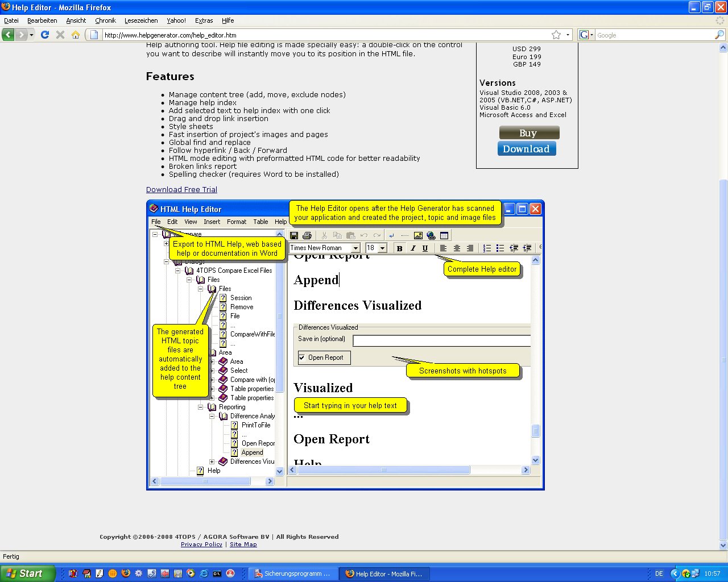Toggle Italic formatting button
The image size is (728, 582).
click(x=412, y=248)
